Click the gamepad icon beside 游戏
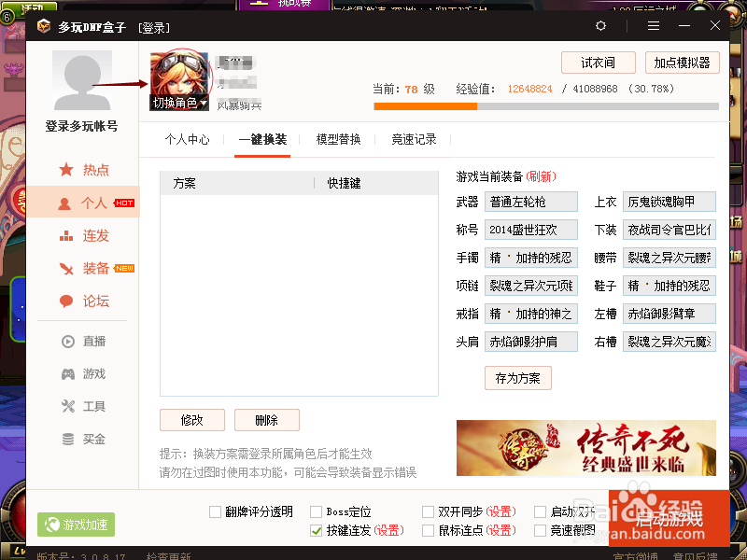747x560 pixels. tap(68, 374)
